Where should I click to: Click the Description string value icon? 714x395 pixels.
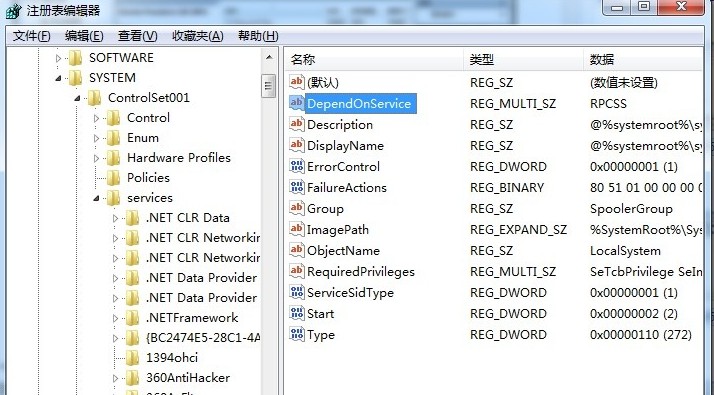296,124
